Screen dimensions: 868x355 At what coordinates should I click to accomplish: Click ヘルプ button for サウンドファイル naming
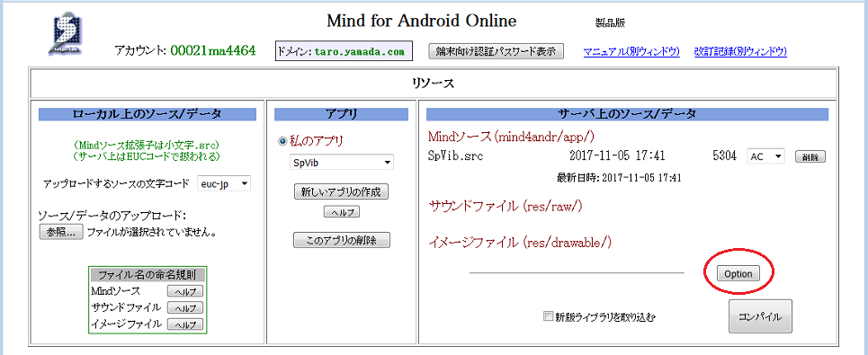click(185, 308)
